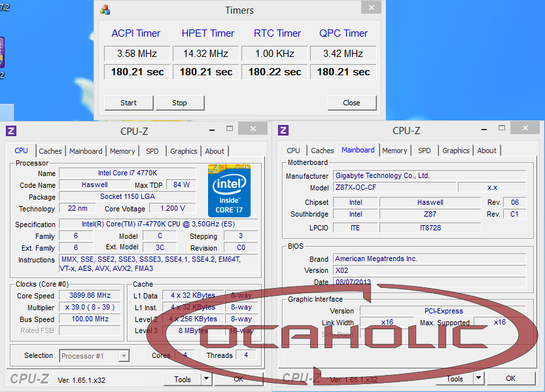This screenshot has height=392, width=545.
Task: Maximize the left CPU-Z window
Action: (230, 128)
